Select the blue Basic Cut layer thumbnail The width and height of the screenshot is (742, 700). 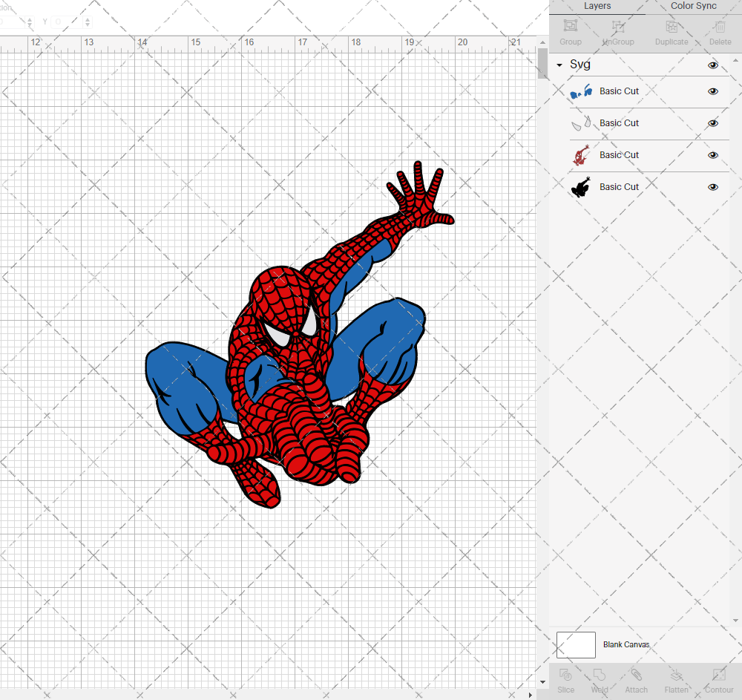pos(581,91)
